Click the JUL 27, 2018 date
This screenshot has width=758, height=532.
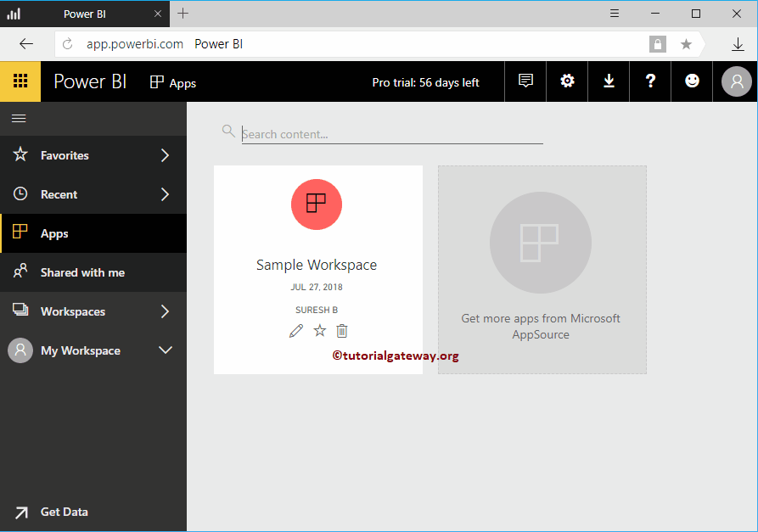point(316,287)
